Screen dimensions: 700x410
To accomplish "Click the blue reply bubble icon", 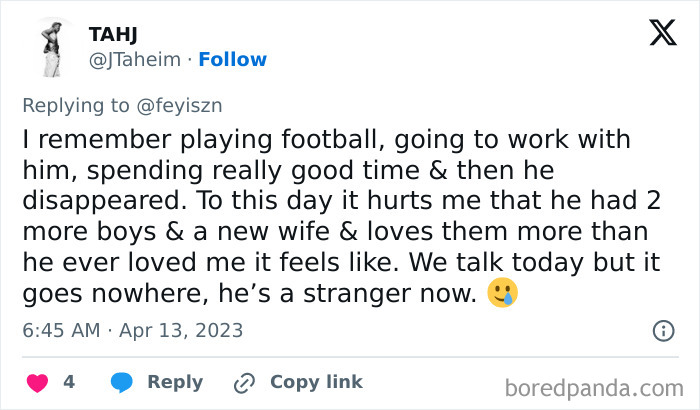I will [122, 382].
